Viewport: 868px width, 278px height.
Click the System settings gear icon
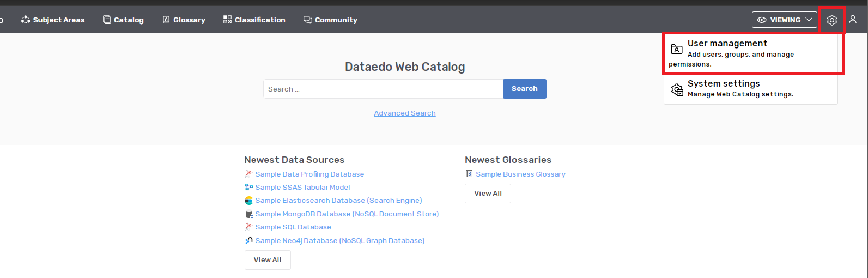(677, 90)
